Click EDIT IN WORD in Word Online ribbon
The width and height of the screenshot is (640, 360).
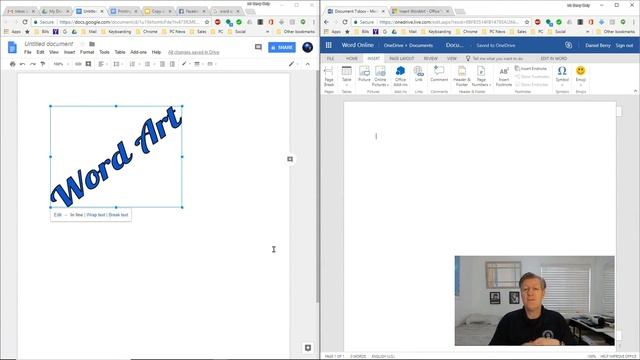point(553,59)
